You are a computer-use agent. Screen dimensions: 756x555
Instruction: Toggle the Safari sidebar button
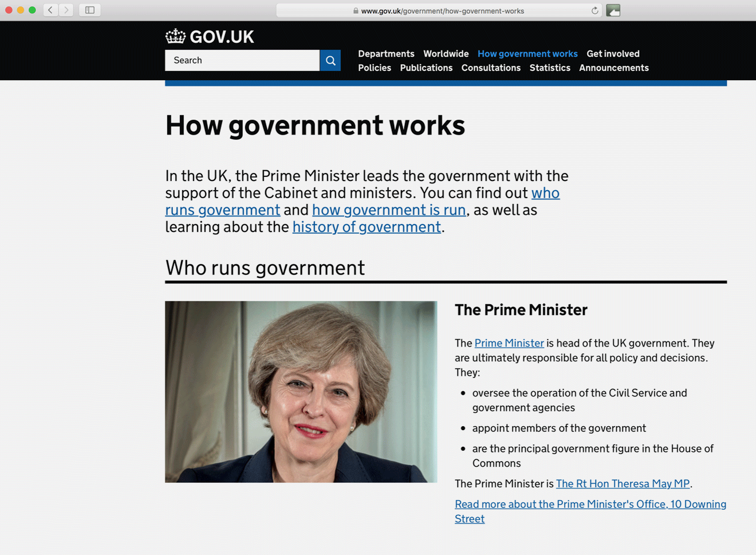[90, 10]
